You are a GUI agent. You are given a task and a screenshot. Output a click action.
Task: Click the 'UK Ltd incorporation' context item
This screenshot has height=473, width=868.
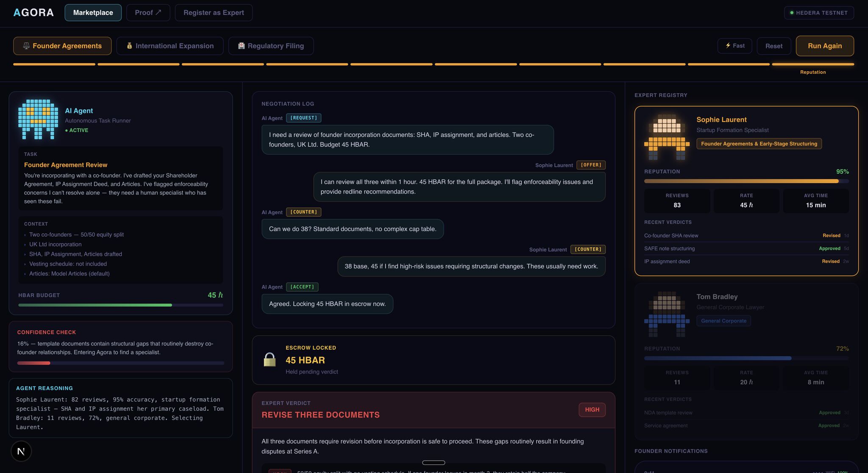tap(56, 244)
